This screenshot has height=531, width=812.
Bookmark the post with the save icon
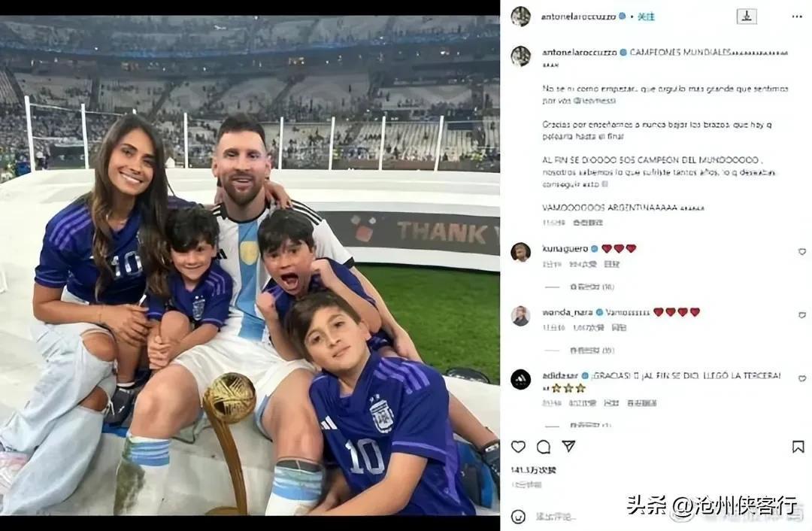[798, 447]
